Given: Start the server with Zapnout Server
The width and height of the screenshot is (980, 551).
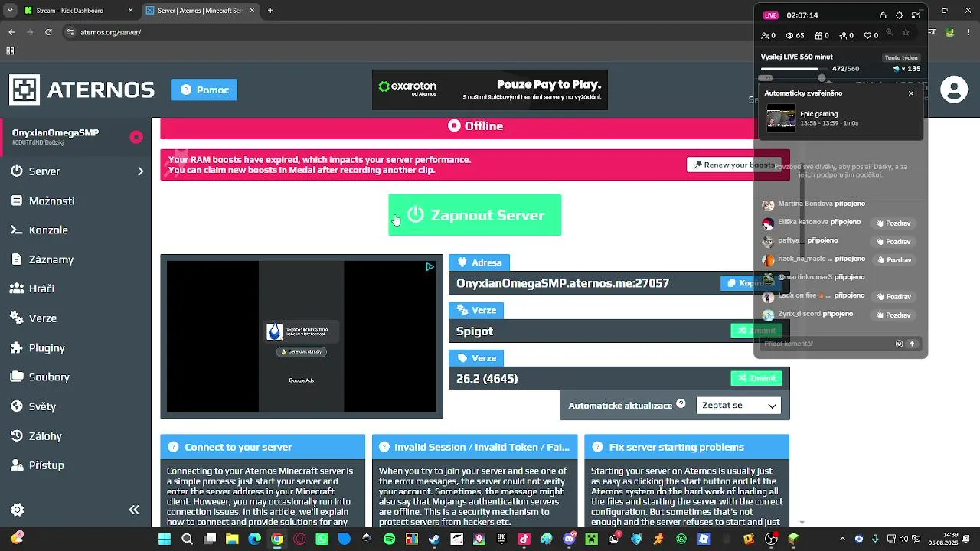Looking at the screenshot, I should [475, 215].
